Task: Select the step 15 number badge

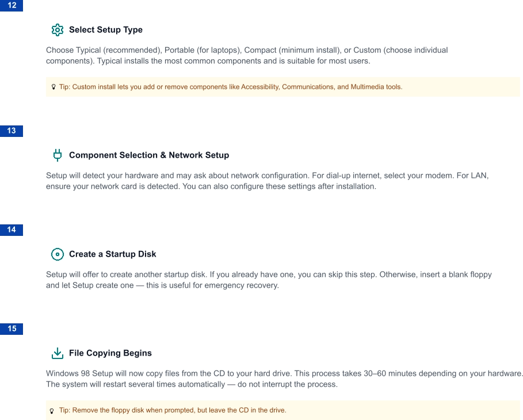Action: [12, 329]
